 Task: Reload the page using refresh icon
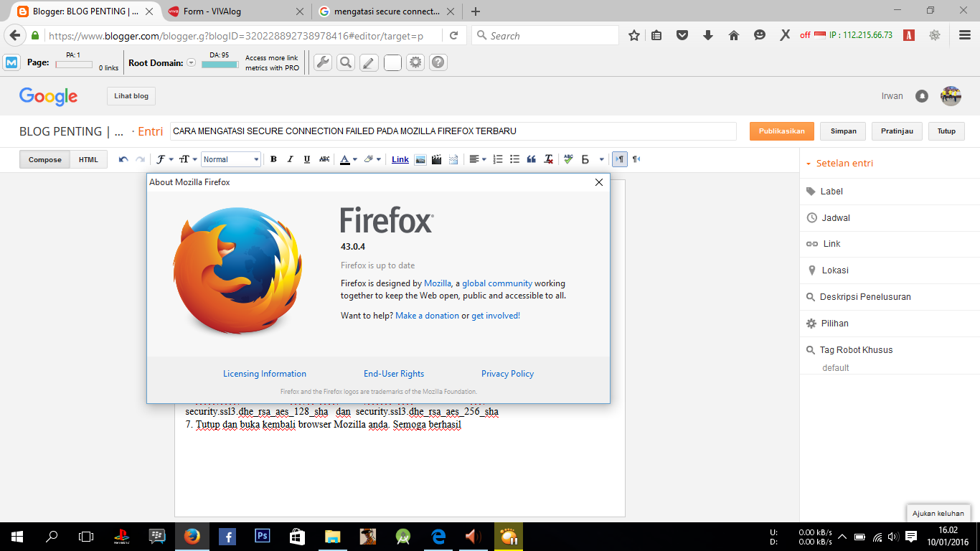453,35
